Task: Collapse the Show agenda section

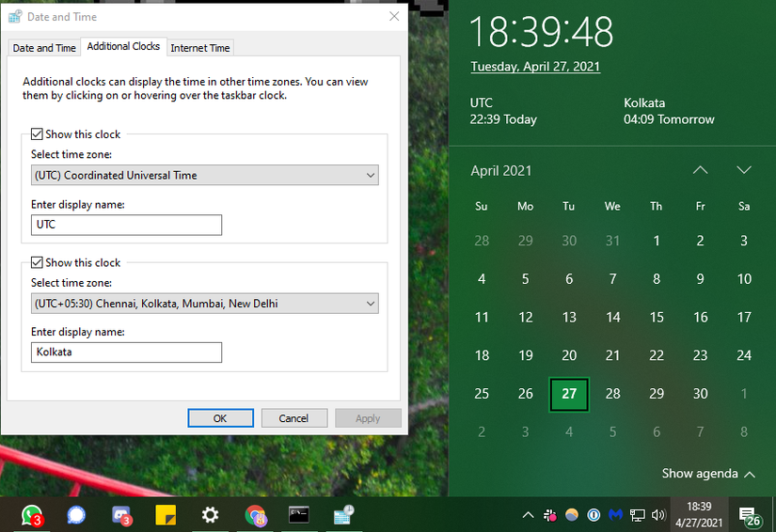Action: tap(708, 474)
